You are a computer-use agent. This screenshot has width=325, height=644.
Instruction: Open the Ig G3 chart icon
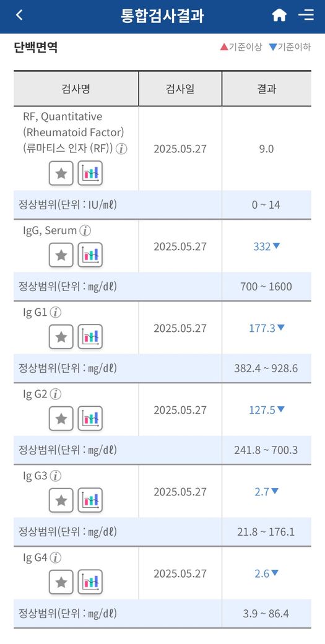tap(90, 500)
